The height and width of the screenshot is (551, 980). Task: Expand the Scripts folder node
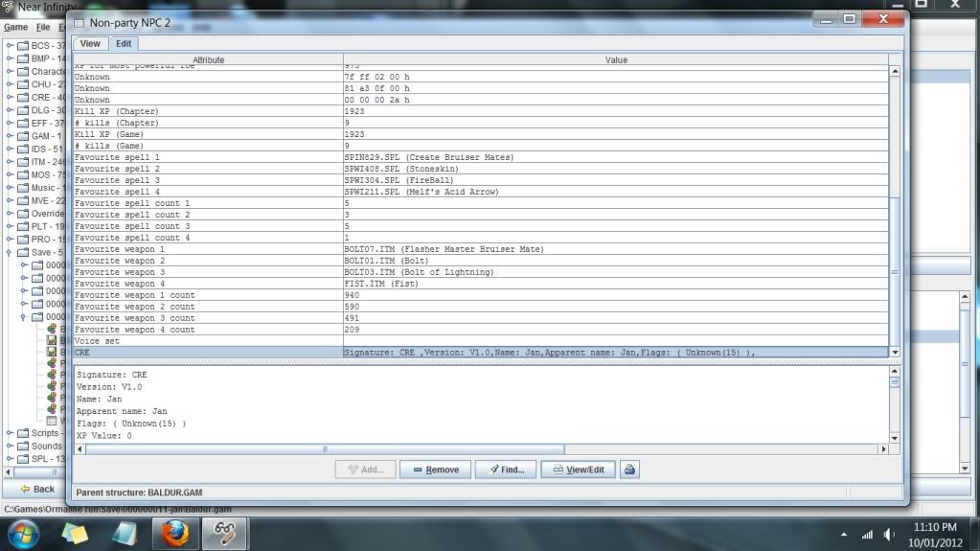[x=11, y=433]
